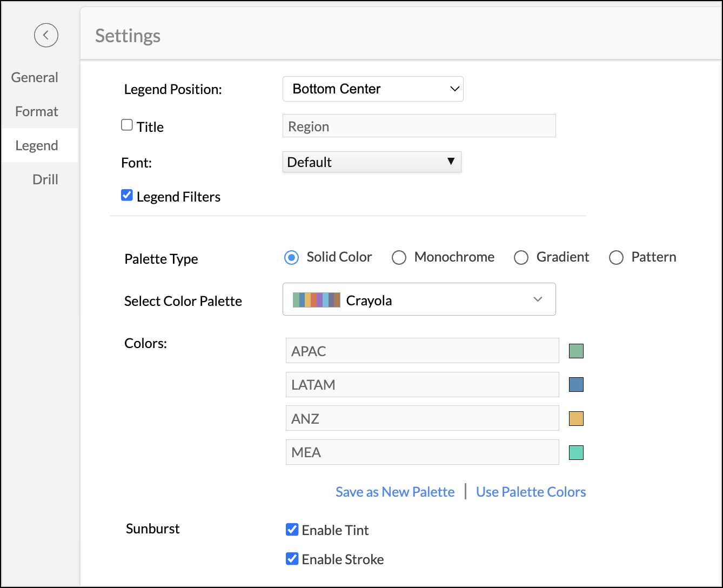
Task: Pick the Pattern palette type
Action: [617, 258]
